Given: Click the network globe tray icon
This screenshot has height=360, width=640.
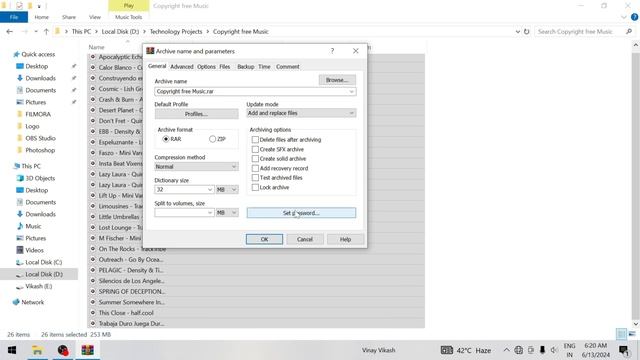Looking at the screenshot, I should click(518, 350).
